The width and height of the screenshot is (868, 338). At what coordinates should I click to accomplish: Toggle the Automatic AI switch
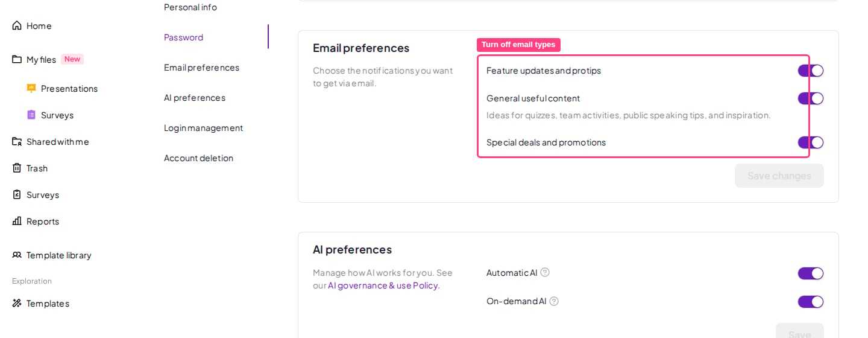(811, 273)
